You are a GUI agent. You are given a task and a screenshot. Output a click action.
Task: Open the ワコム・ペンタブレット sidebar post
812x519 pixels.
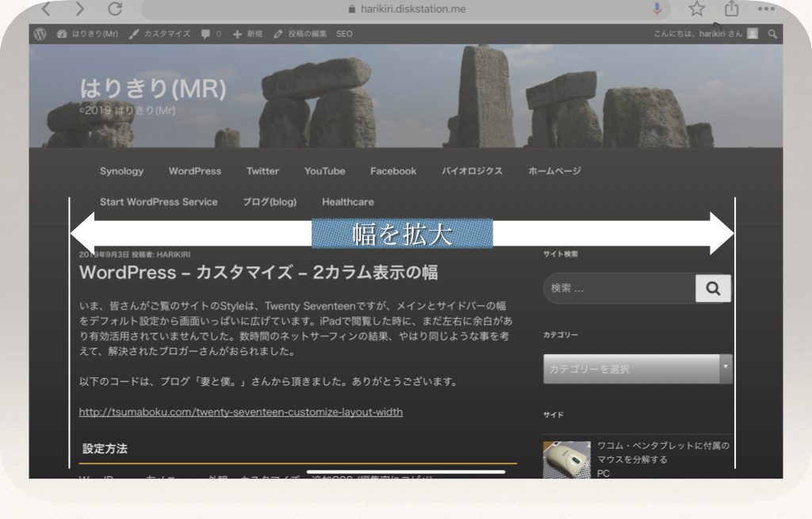(x=664, y=452)
